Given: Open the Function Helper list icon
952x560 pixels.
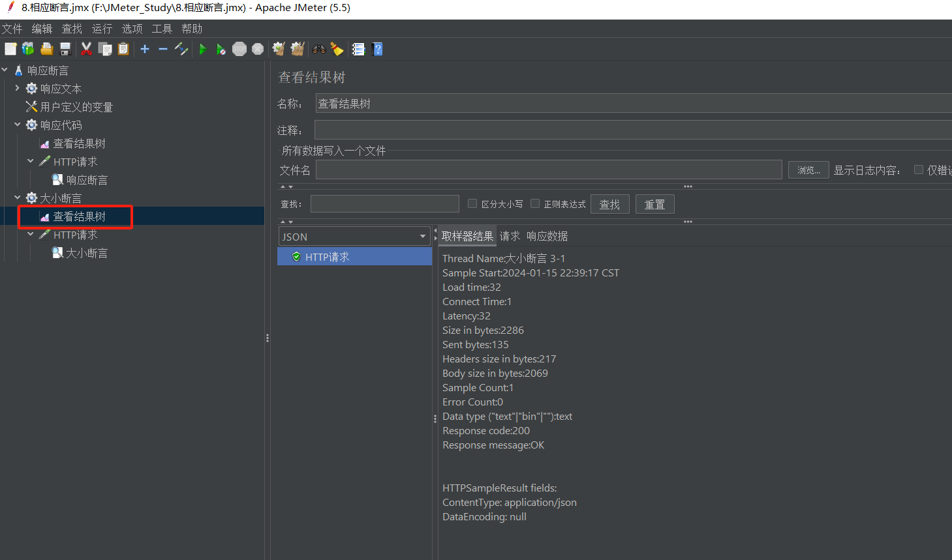Looking at the screenshot, I should pos(358,49).
